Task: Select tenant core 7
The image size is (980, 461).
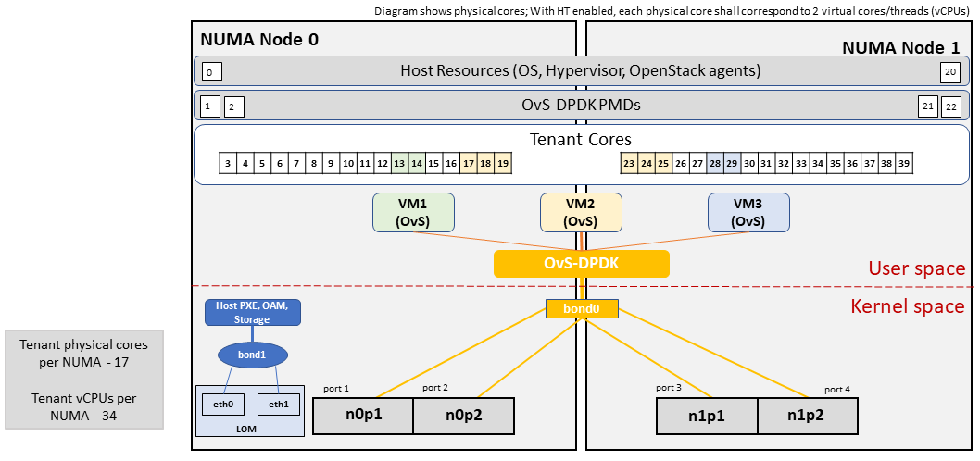Action: point(297,163)
